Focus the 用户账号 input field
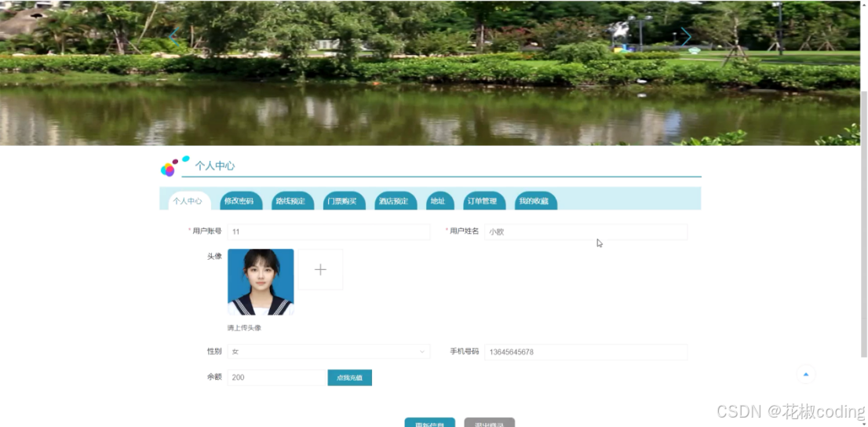Image resolution: width=868 pixels, height=427 pixels. (329, 232)
